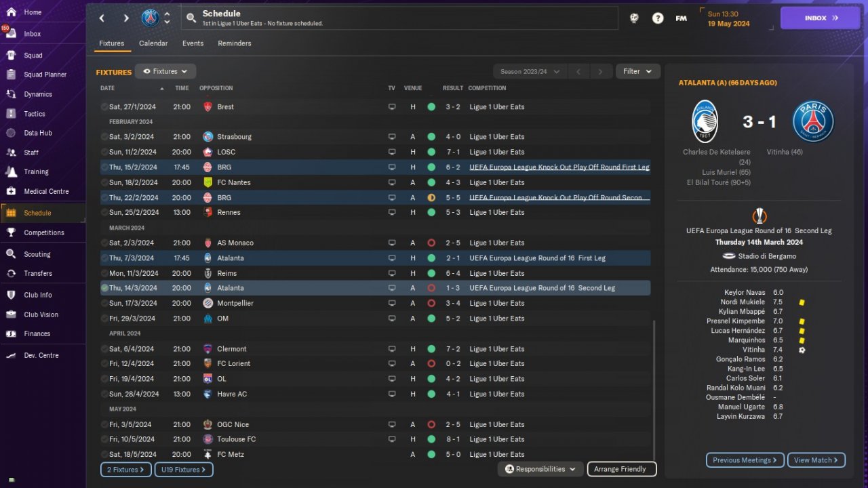Click the fixtures list scrollbar
868x488 pixels.
coord(654,390)
